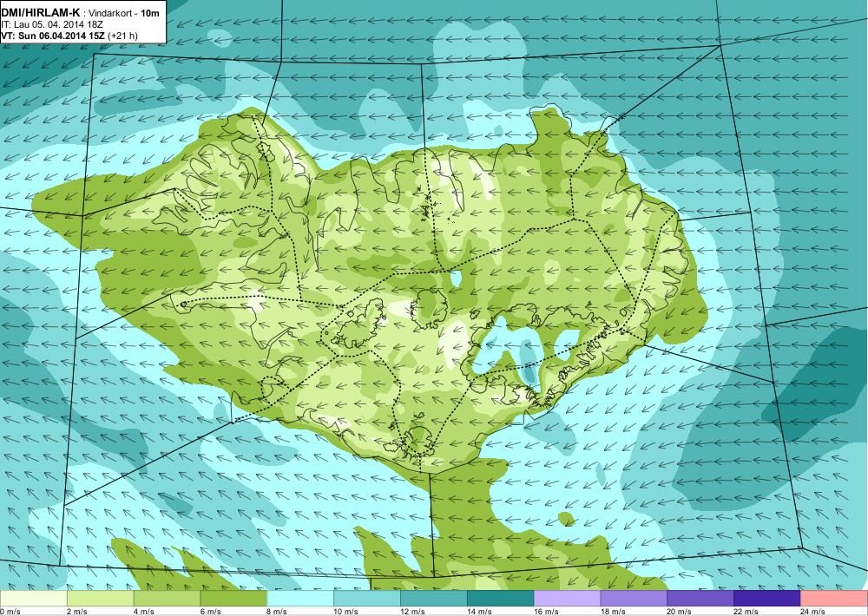Viewport: 868px width, 616px height.
Task: Click the 12–14 m/s legend color swatch
Action: pyautogui.click(x=434, y=599)
